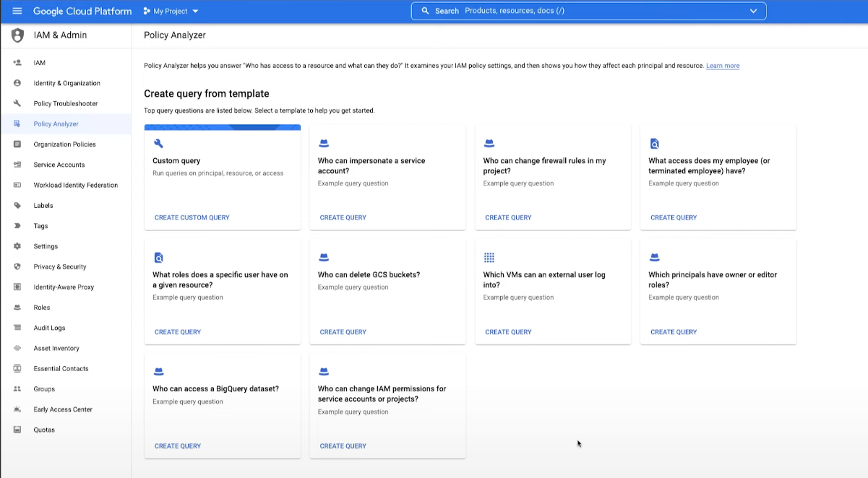Click the cloud person icon on the impersonate card
Image resolution: width=868 pixels, height=478 pixels.
[x=324, y=143]
